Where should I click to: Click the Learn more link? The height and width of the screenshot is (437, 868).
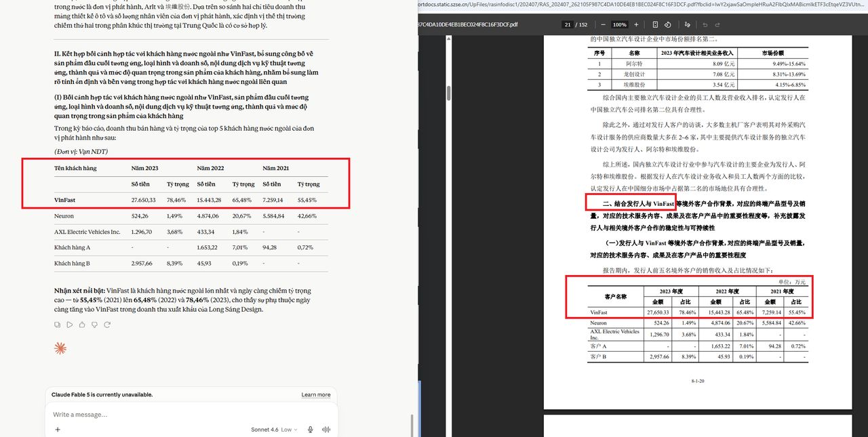316,394
